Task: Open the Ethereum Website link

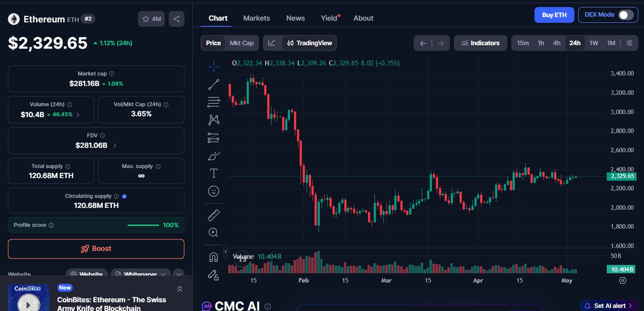Action: (x=87, y=275)
